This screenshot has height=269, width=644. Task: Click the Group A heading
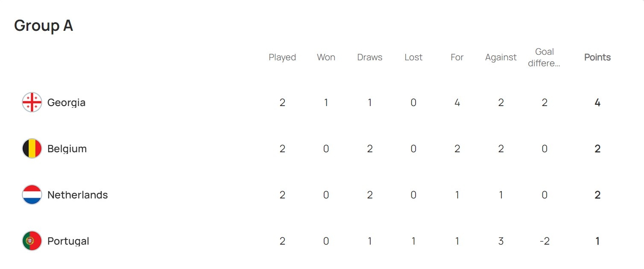pos(44,26)
